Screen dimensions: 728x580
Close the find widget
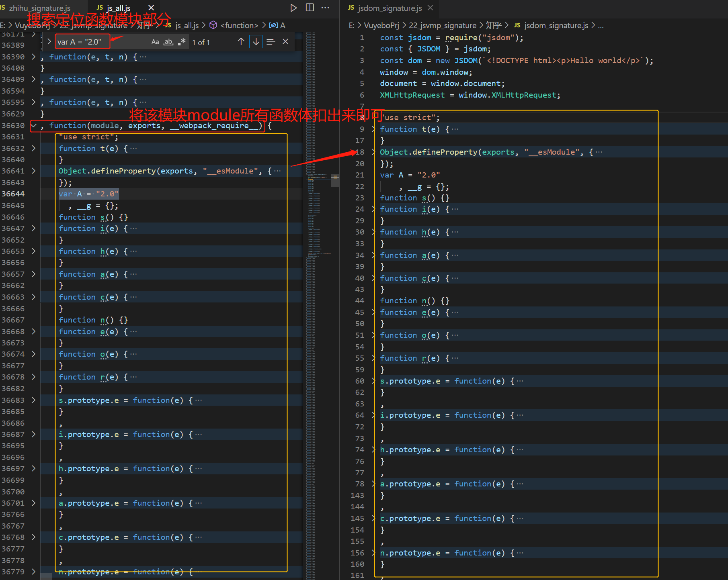click(x=285, y=41)
